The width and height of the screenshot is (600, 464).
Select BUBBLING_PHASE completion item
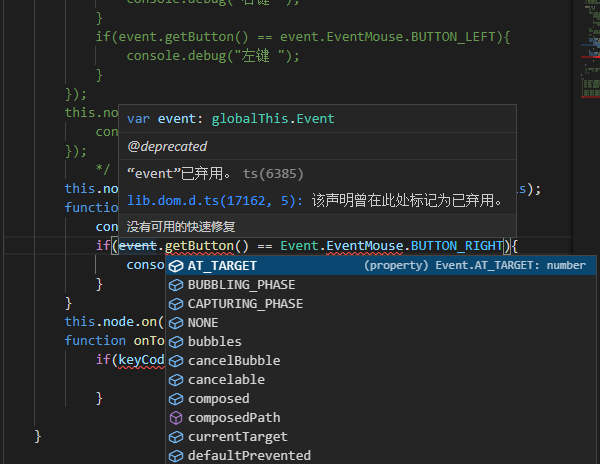381,285
